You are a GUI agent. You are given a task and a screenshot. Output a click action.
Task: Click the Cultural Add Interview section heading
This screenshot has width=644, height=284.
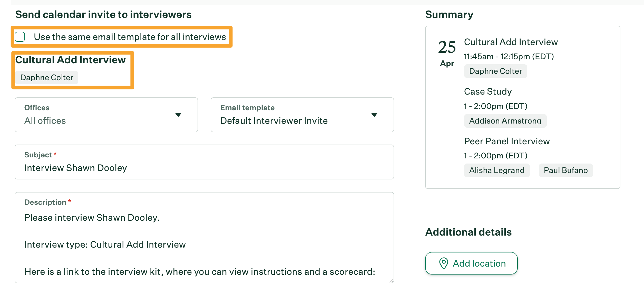pos(70,60)
